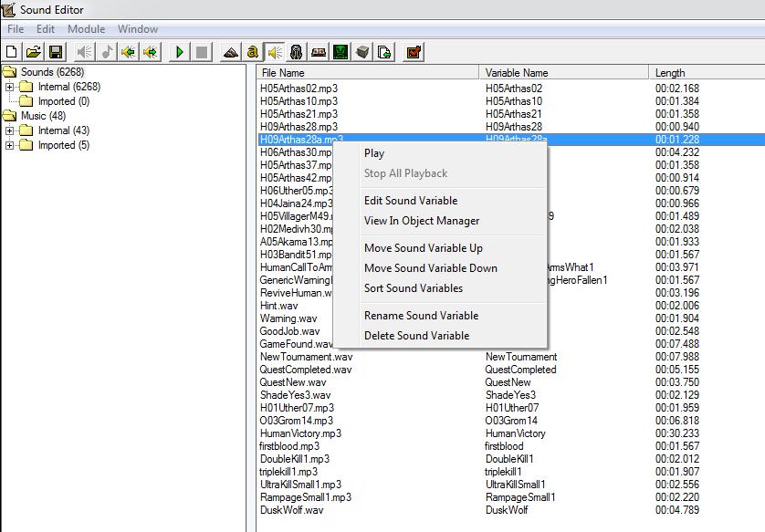The image size is (765, 532).
Task: Select the H05Arthas10.mp3 file row
Action: [x=511, y=101]
